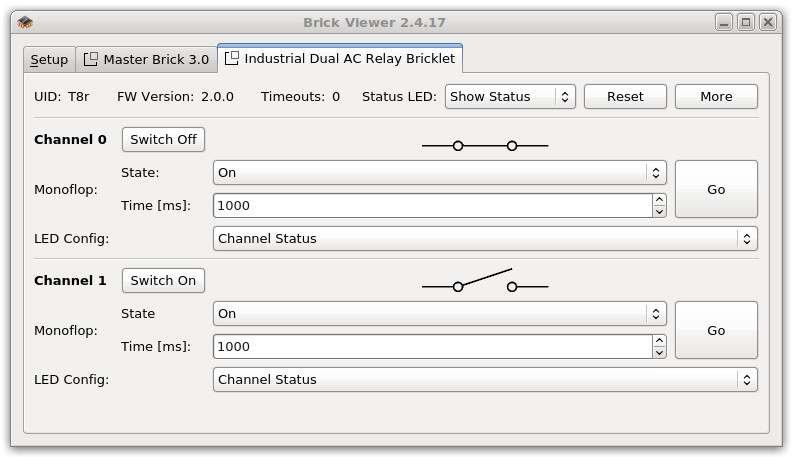Click the undock icon on Industrial Dual AC Relay tab

tap(232, 58)
